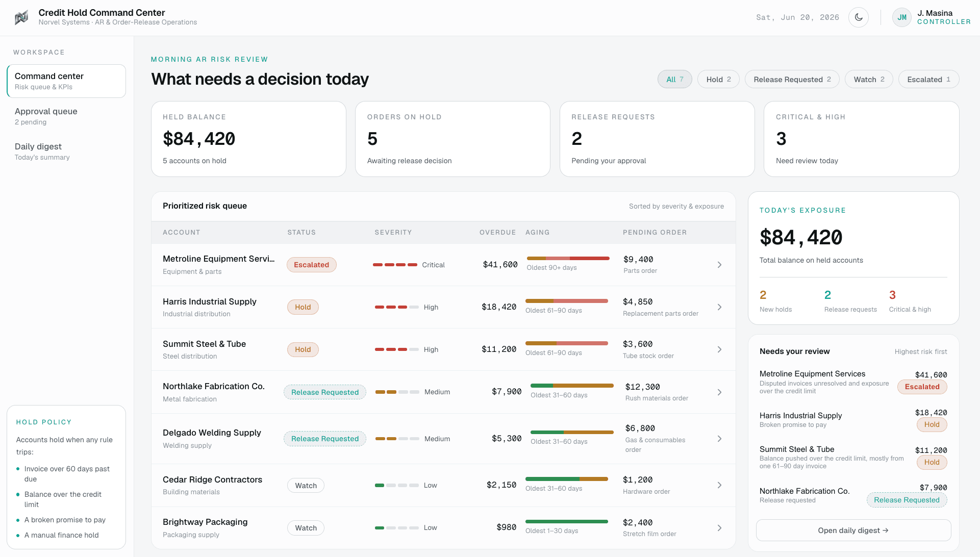Click the Open daily digest button
Screen dimensions: 980x557
point(853,530)
